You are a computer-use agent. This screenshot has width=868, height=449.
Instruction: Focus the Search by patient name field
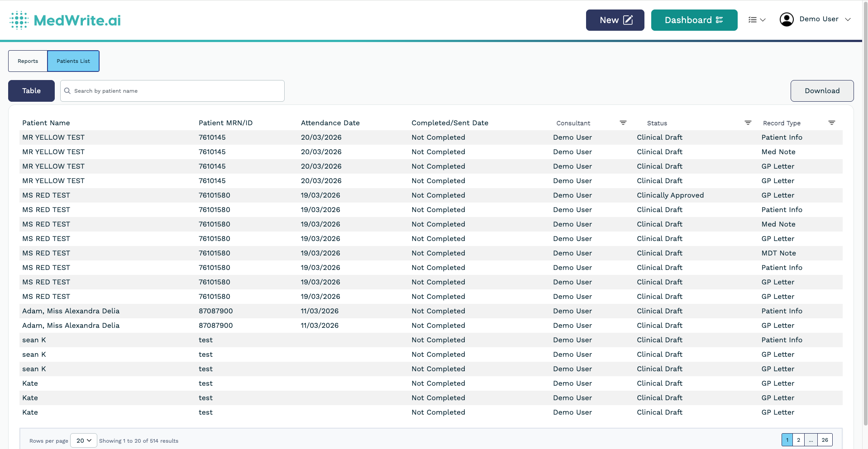(x=176, y=91)
